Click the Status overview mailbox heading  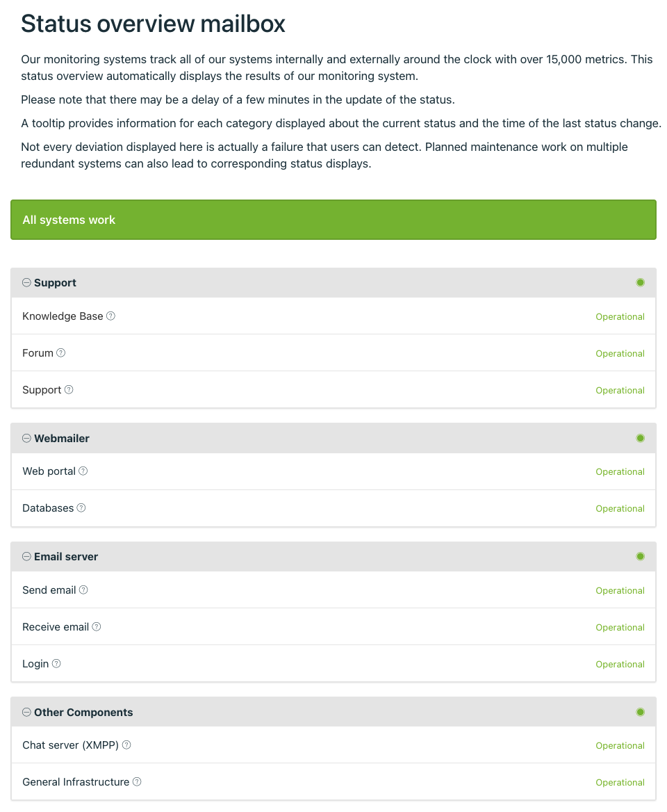[153, 24]
